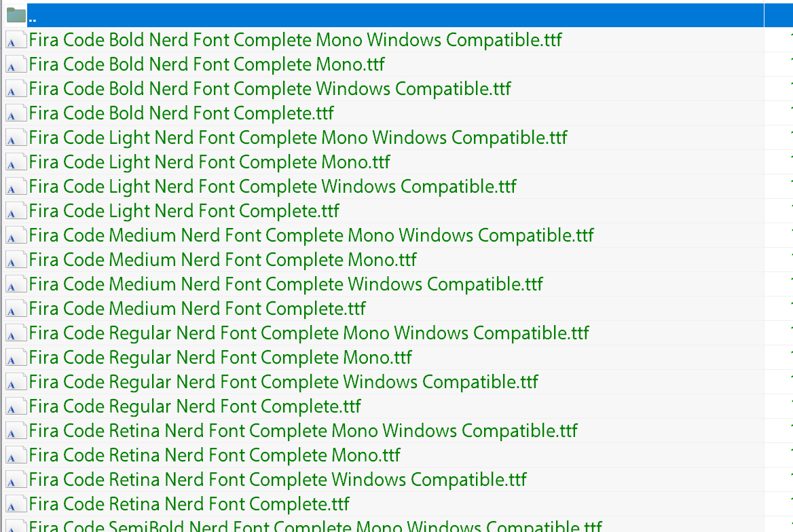Click font icon beside Regular Nerd Font Complete Mono.ttf
The image size is (793, 532).
pyautogui.click(x=16, y=358)
